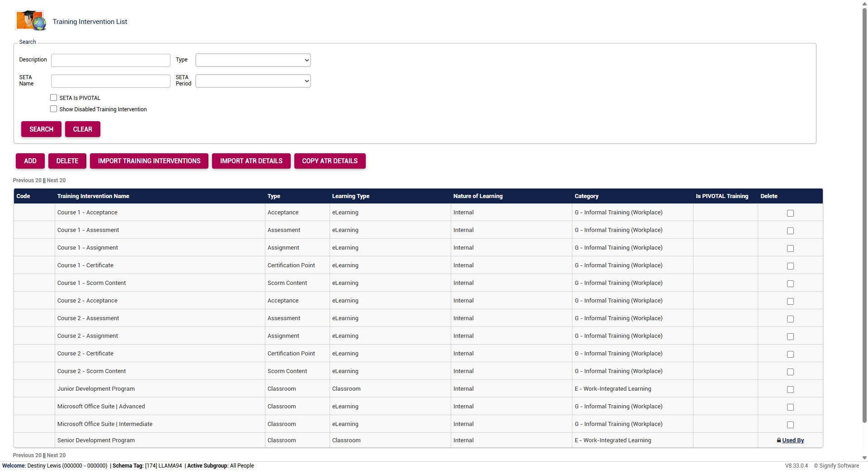Click the Code column header

tap(23, 196)
